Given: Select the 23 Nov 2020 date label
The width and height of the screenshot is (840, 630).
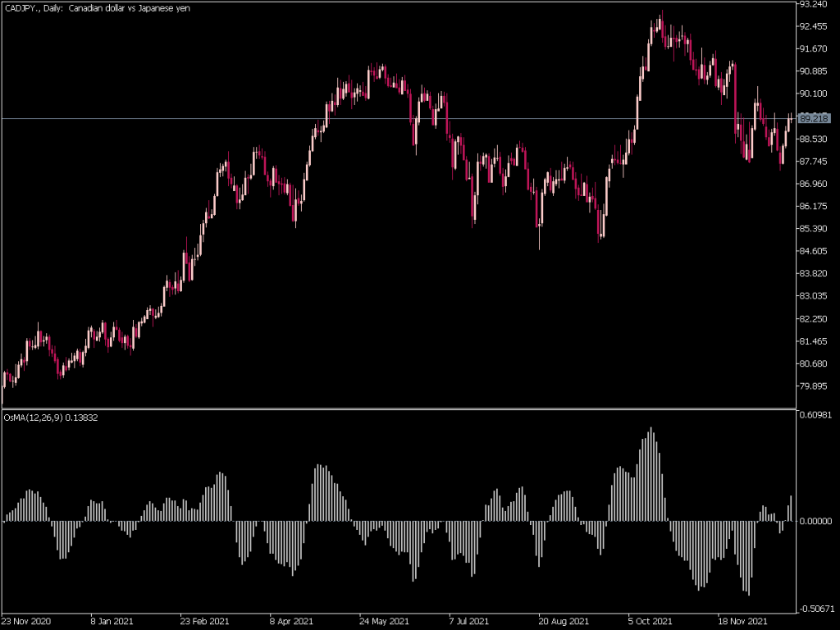Looking at the screenshot, I should click(x=27, y=622).
